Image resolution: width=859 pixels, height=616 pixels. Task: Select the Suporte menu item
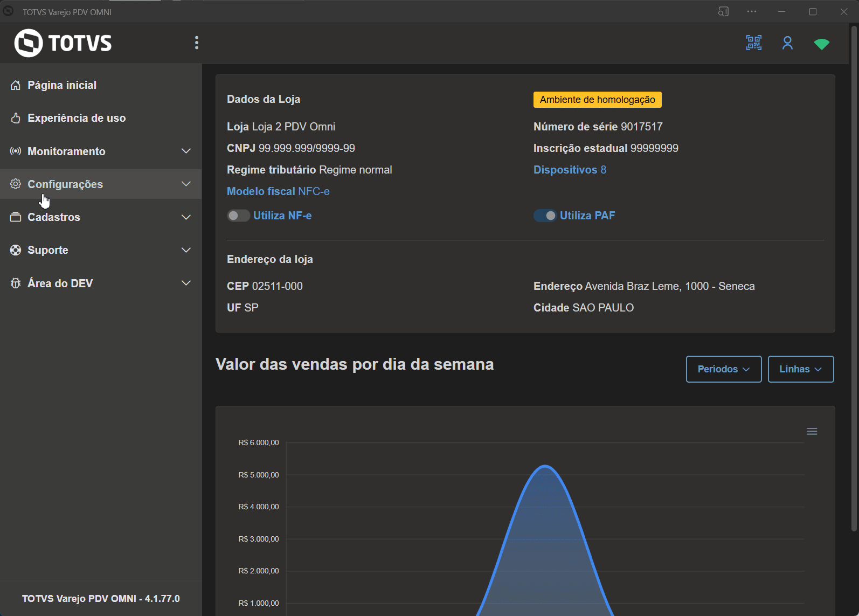tap(101, 250)
